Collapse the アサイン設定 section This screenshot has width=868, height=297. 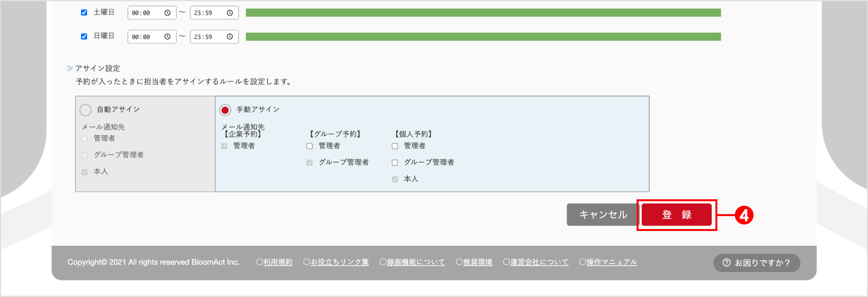click(70, 68)
